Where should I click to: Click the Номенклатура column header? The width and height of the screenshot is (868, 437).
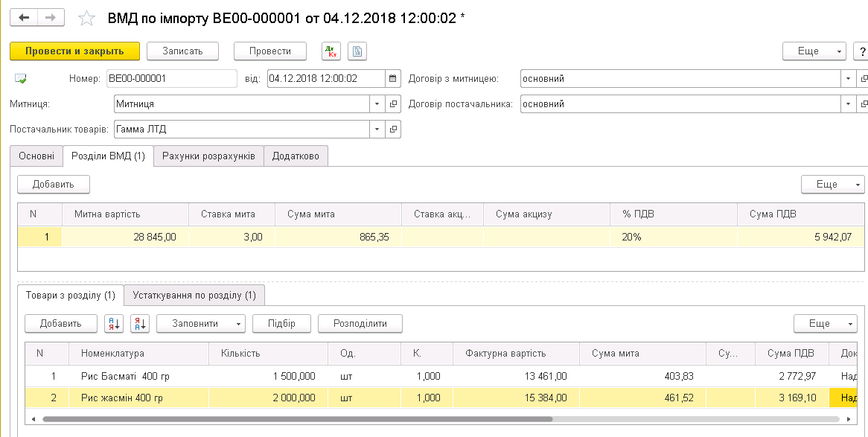138,354
